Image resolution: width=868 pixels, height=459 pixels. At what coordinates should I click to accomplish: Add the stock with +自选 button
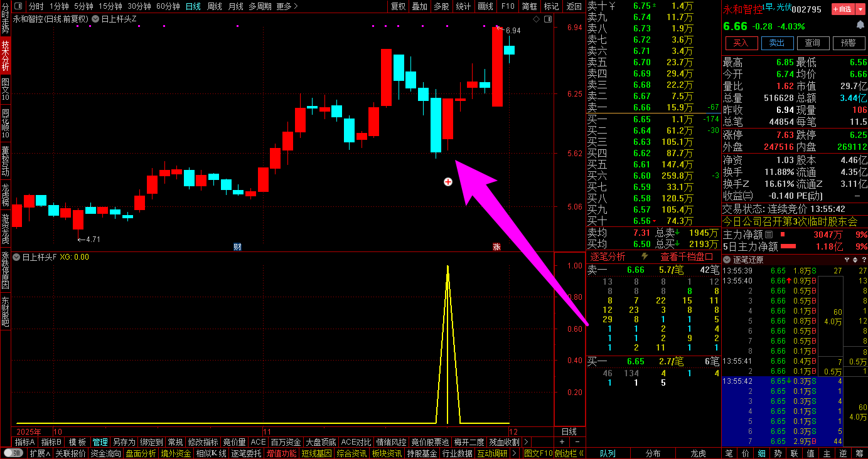pos(842,9)
